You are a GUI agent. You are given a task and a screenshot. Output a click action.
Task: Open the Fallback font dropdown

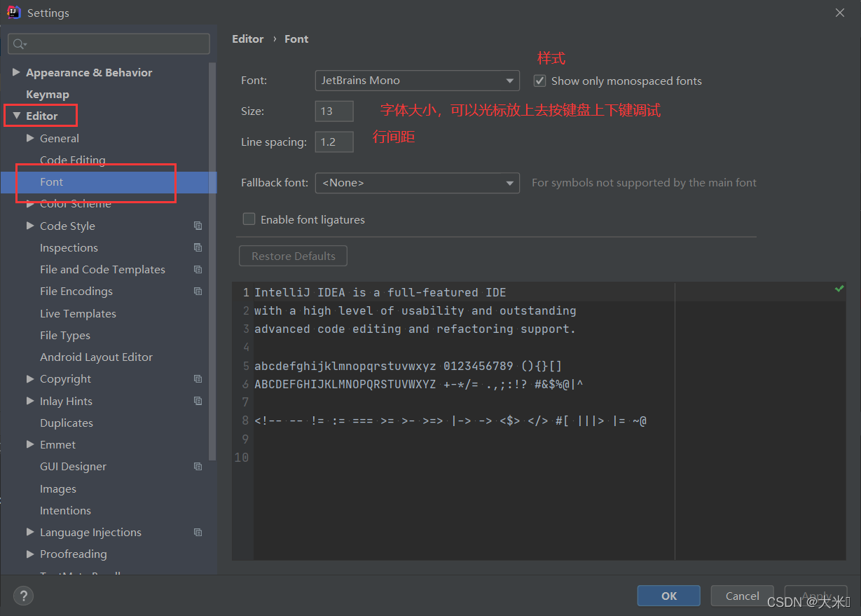tap(418, 183)
